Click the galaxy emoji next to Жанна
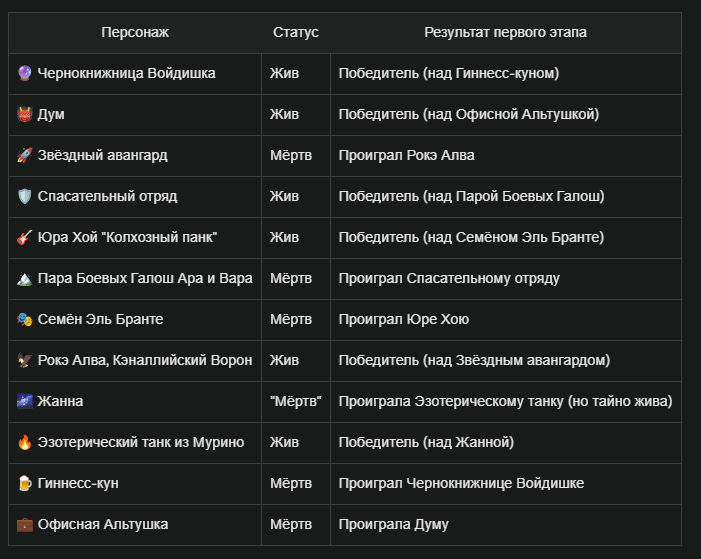The width and height of the screenshot is (701, 559). click(25, 401)
